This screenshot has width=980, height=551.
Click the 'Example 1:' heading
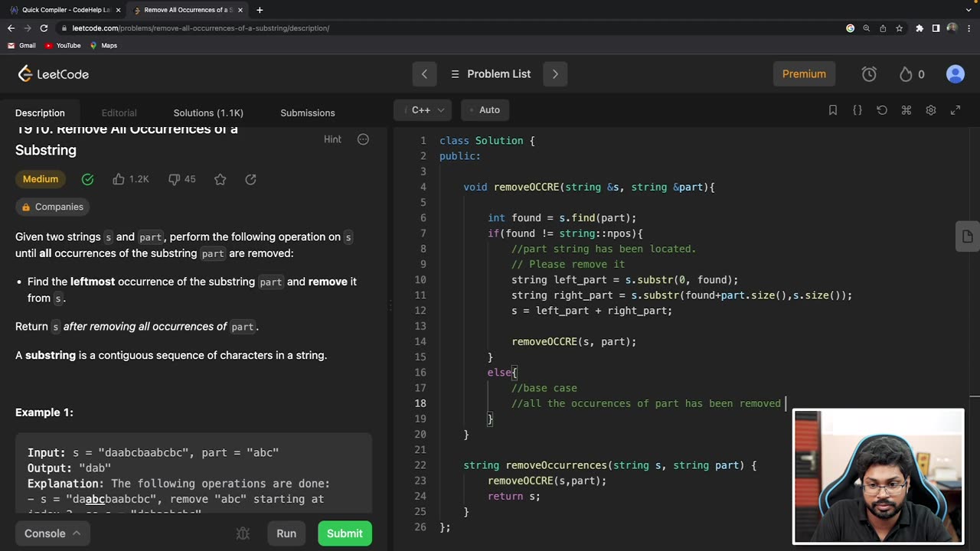point(44,412)
